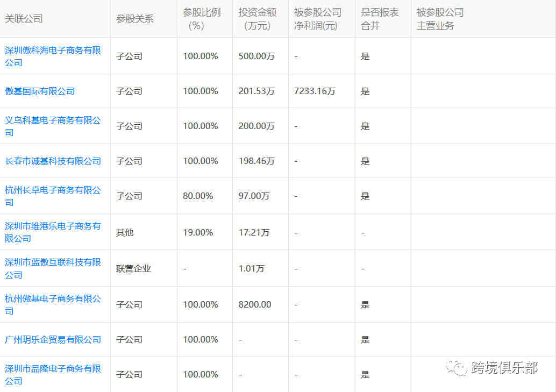Click the 被参股公司净利润(元) column header
Image resolution: width=556 pixels, height=392 pixels.
318,19
